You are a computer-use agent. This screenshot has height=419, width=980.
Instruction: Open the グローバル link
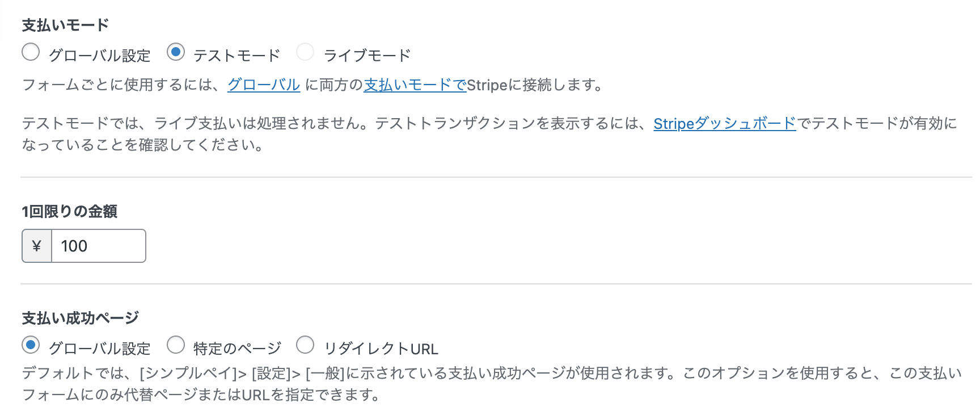263,86
